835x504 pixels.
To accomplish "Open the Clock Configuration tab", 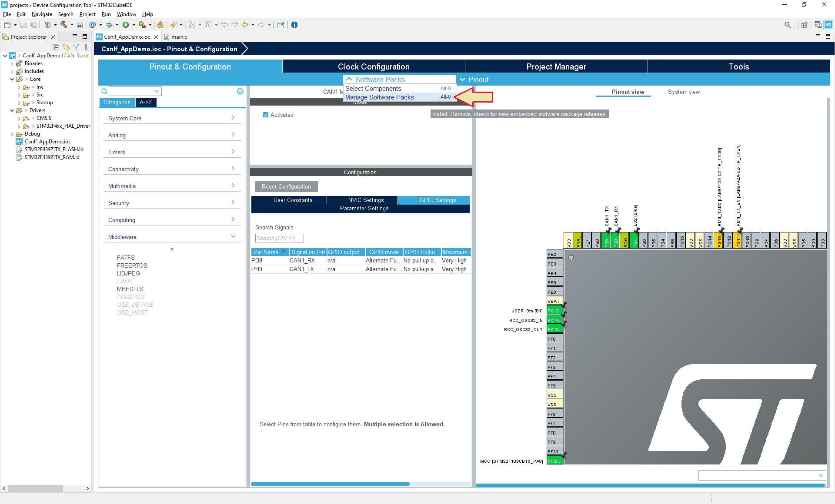I will pos(374,66).
